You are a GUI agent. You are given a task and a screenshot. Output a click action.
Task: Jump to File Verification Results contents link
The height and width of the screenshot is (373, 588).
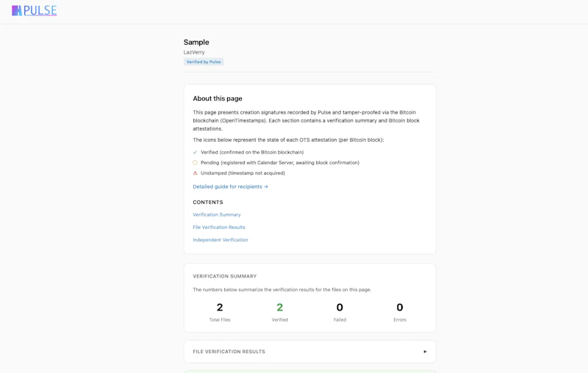tap(219, 228)
